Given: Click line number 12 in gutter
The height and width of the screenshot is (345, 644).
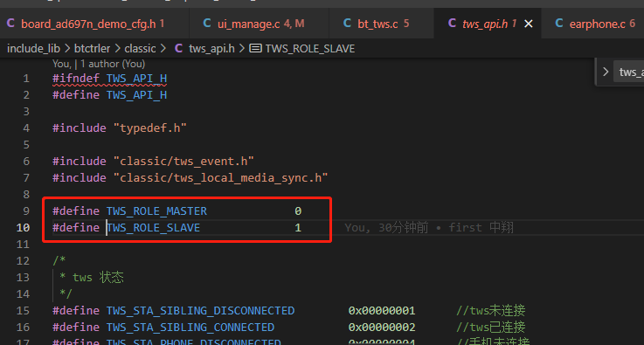Looking at the screenshot, I should click(x=23, y=261).
